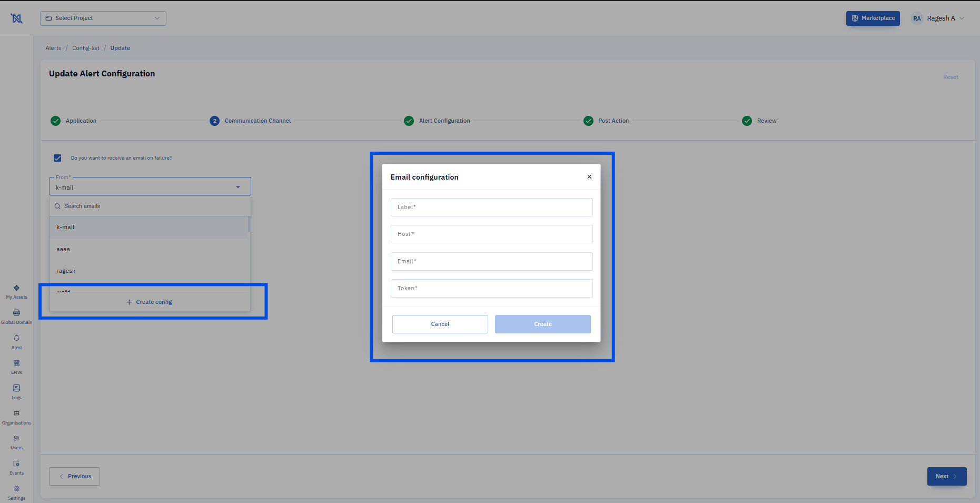Click the Update breadcrumb
Viewport: 980px width, 503px height.
coord(120,48)
